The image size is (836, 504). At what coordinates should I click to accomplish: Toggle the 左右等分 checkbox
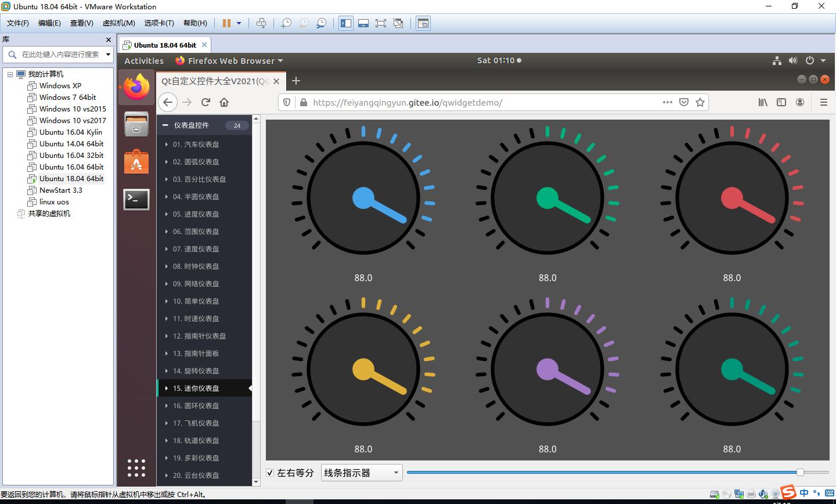point(270,473)
